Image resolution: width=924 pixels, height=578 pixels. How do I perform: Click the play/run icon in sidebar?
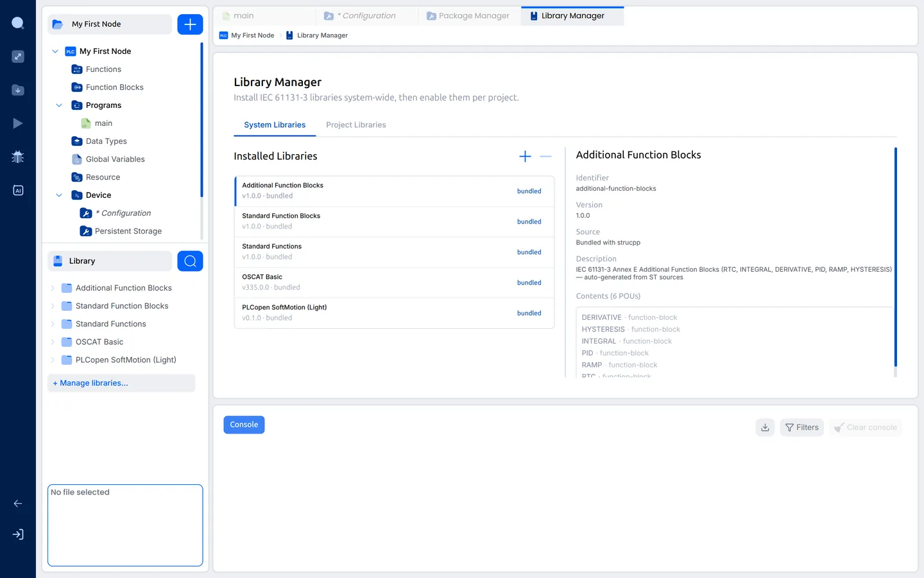pos(18,123)
